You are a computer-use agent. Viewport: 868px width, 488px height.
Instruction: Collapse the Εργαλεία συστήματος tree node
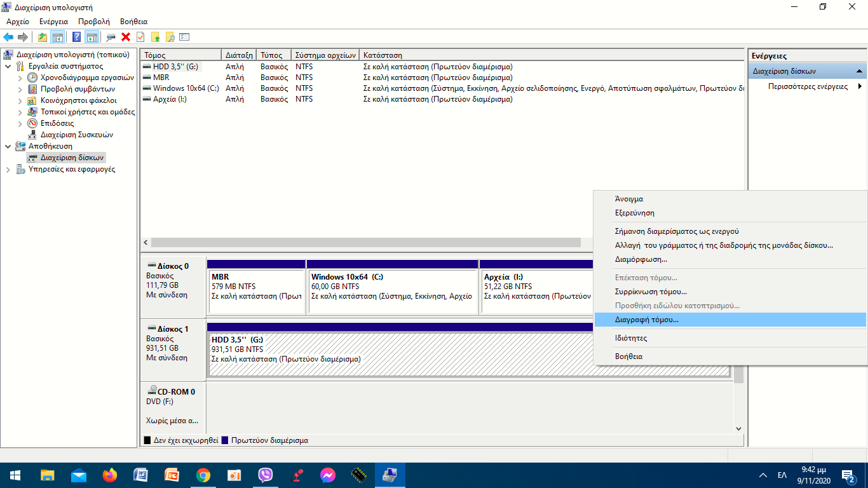(8, 66)
